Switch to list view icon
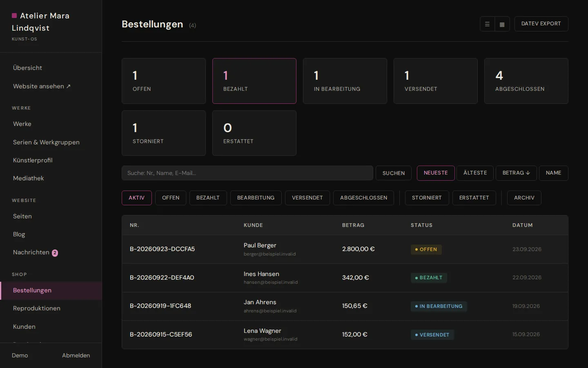This screenshot has height=368, width=588. [487, 24]
